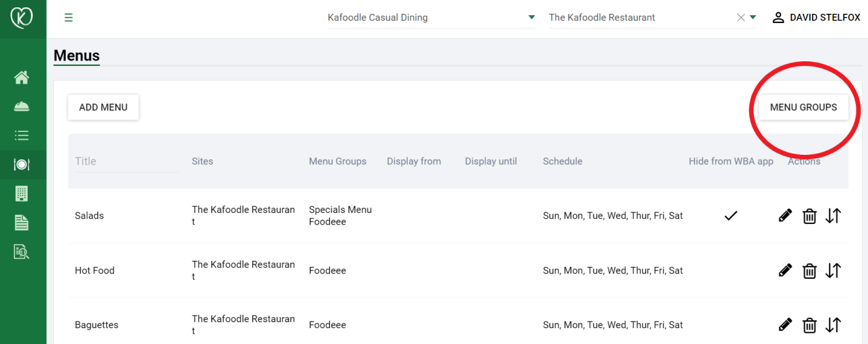The height and width of the screenshot is (344, 868).
Task: Expand the Kafoodle Casual Dining dropdown
Action: [x=531, y=18]
